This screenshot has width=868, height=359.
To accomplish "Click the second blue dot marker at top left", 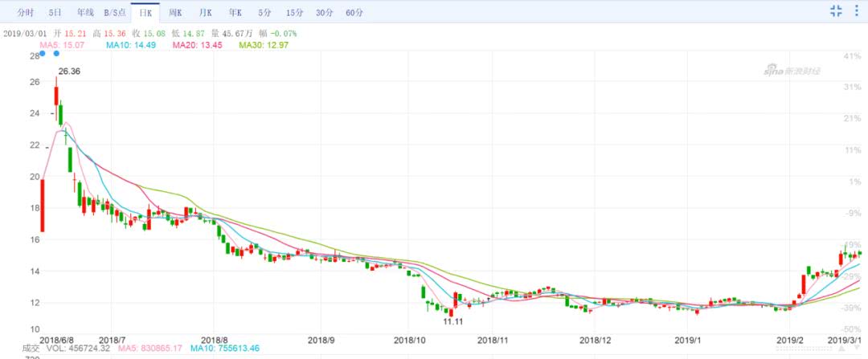I will tap(56, 54).
